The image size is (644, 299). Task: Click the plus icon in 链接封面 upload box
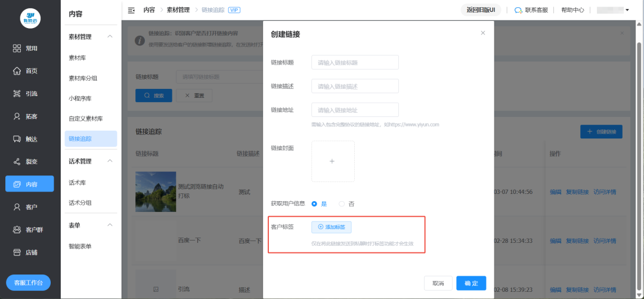click(x=332, y=161)
